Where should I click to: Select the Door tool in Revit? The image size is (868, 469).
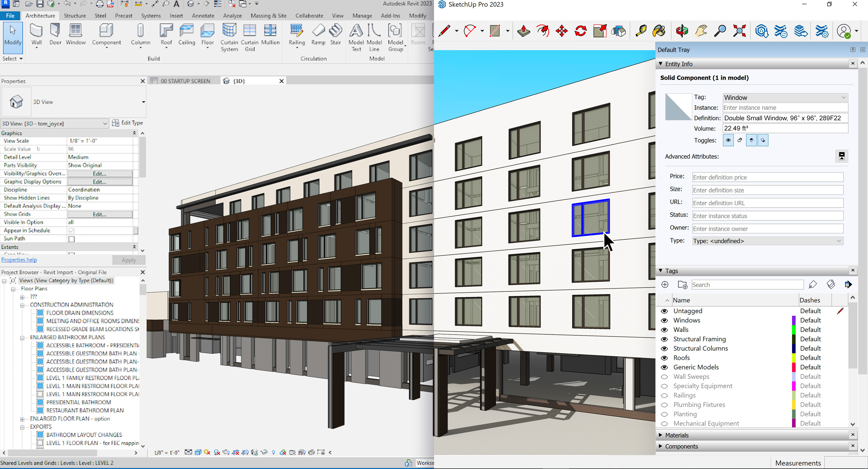click(x=55, y=34)
